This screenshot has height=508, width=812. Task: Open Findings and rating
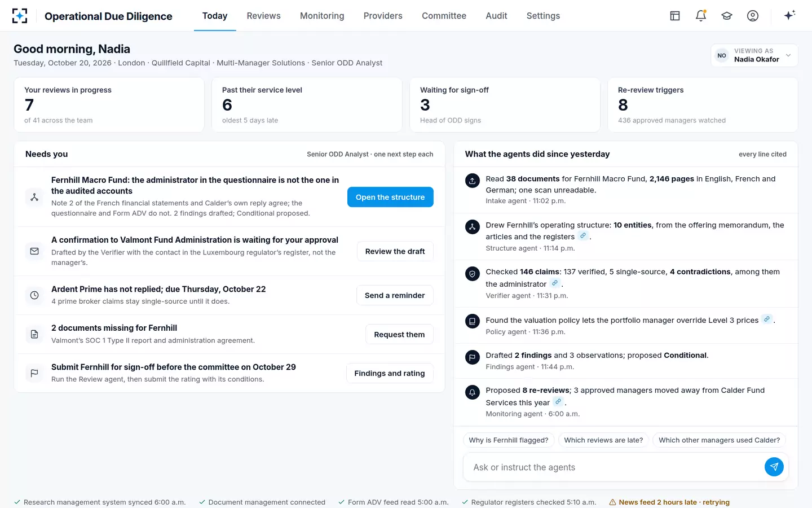390,373
